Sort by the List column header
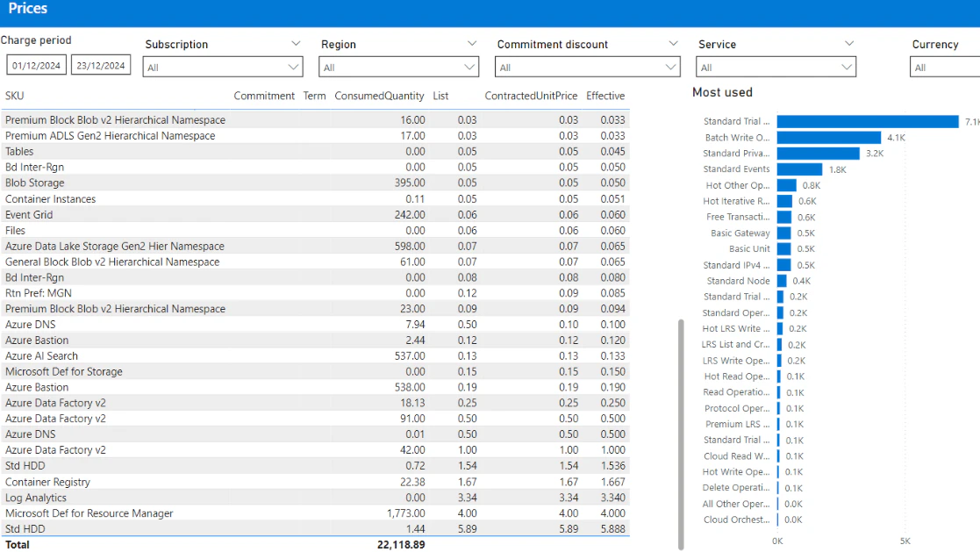 click(440, 96)
